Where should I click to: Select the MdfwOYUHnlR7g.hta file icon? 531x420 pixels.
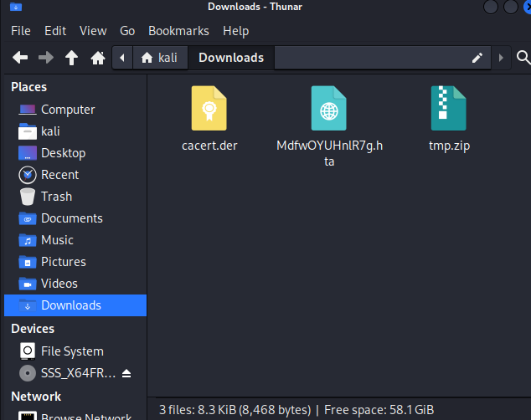tap(329, 108)
